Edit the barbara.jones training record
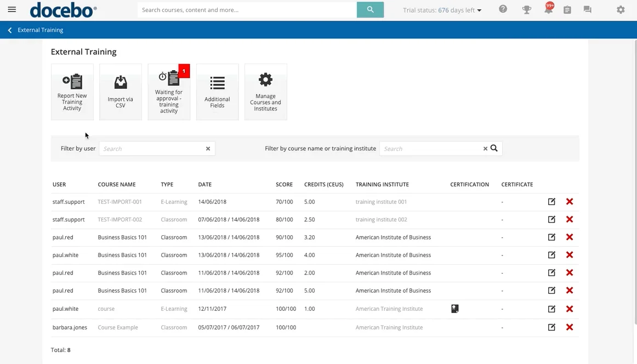The width and height of the screenshot is (637, 364). [551, 327]
